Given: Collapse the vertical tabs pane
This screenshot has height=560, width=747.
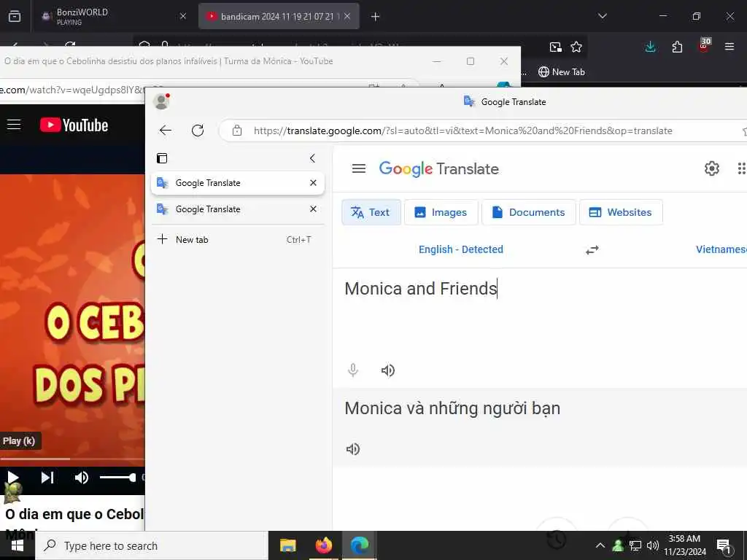Looking at the screenshot, I should 312,158.
